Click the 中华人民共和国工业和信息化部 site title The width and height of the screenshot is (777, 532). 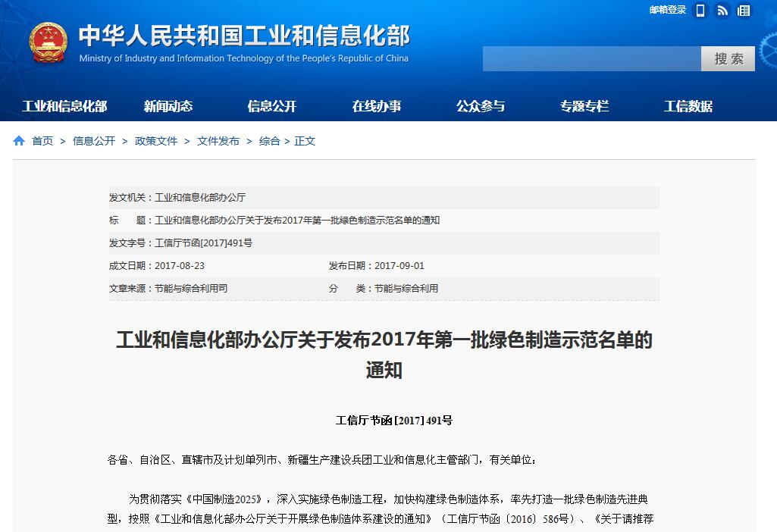click(244, 35)
